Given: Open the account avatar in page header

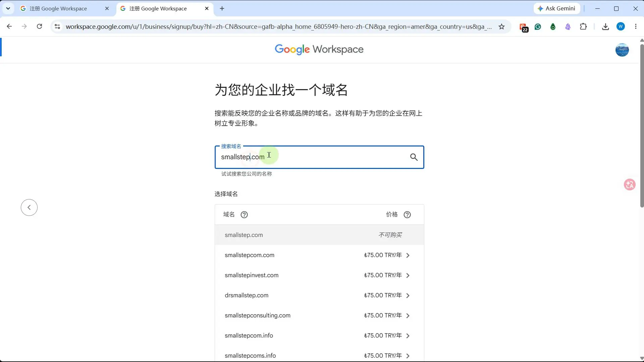Looking at the screenshot, I should coord(622,50).
